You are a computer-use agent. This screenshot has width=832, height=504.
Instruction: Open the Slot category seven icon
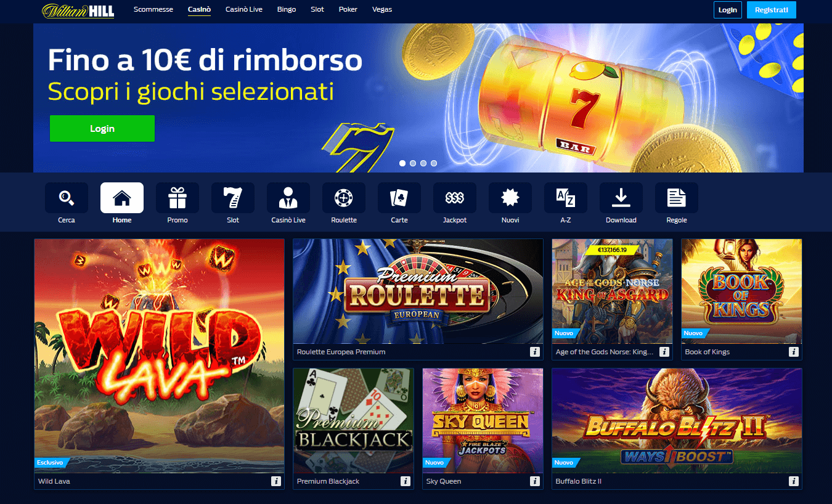[x=233, y=198]
